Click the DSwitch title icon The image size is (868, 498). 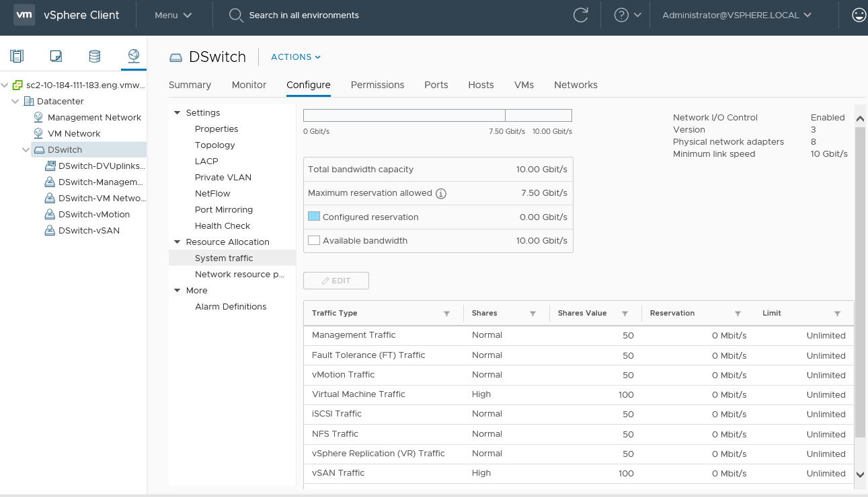[x=175, y=58]
